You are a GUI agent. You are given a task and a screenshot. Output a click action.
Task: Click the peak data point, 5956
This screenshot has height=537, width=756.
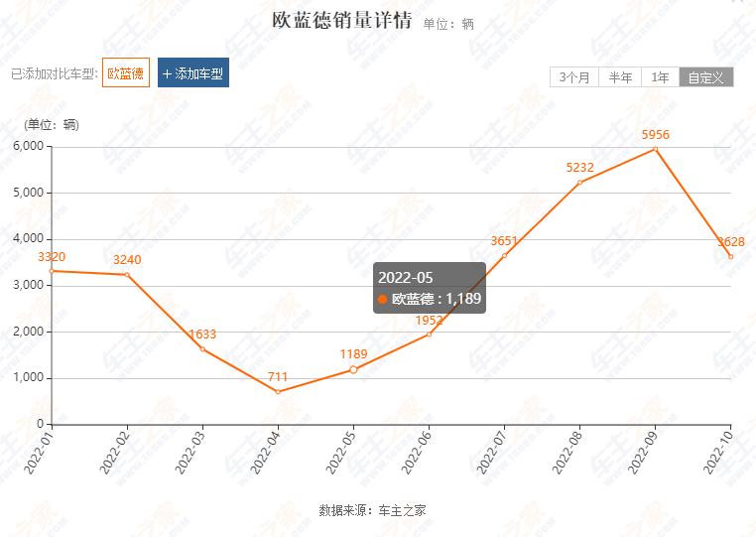point(655,149)
